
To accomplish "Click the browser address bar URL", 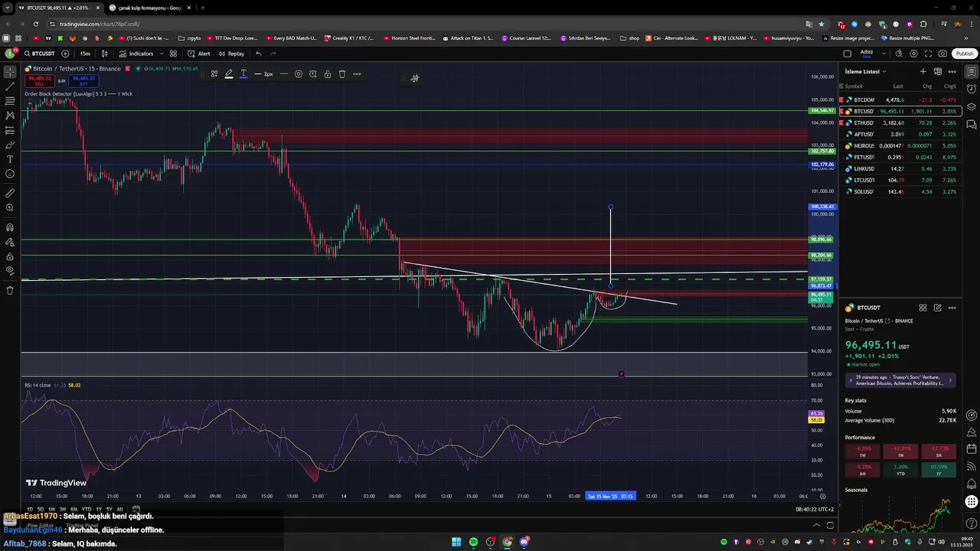I will click(100, 24).
